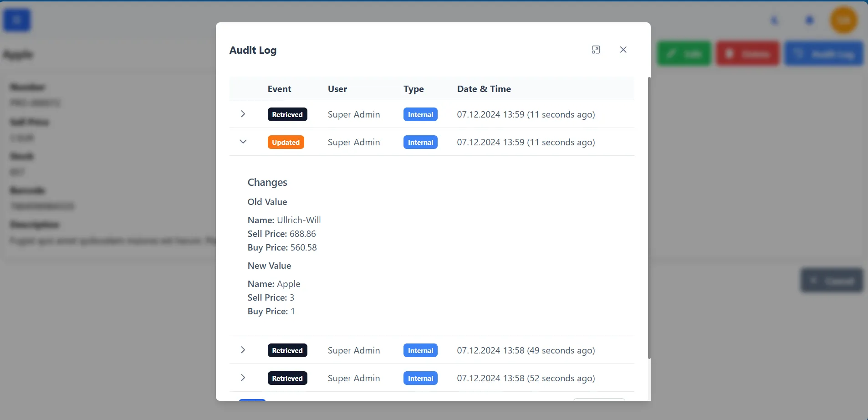Expand the first Retrieved event row
This screenshot has width=868, height=420.
pyautogui.click(x=243, y=114)
